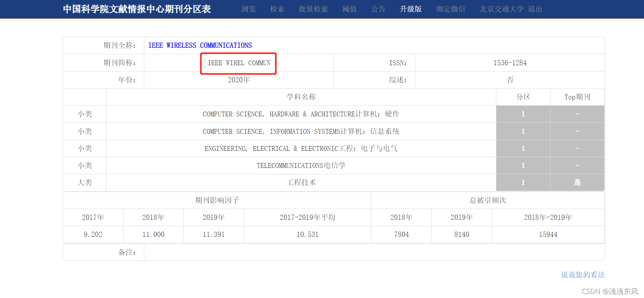644x298 pixels.
Task: Click the 2017-2019年平均 column header
Action: point(308,217)
